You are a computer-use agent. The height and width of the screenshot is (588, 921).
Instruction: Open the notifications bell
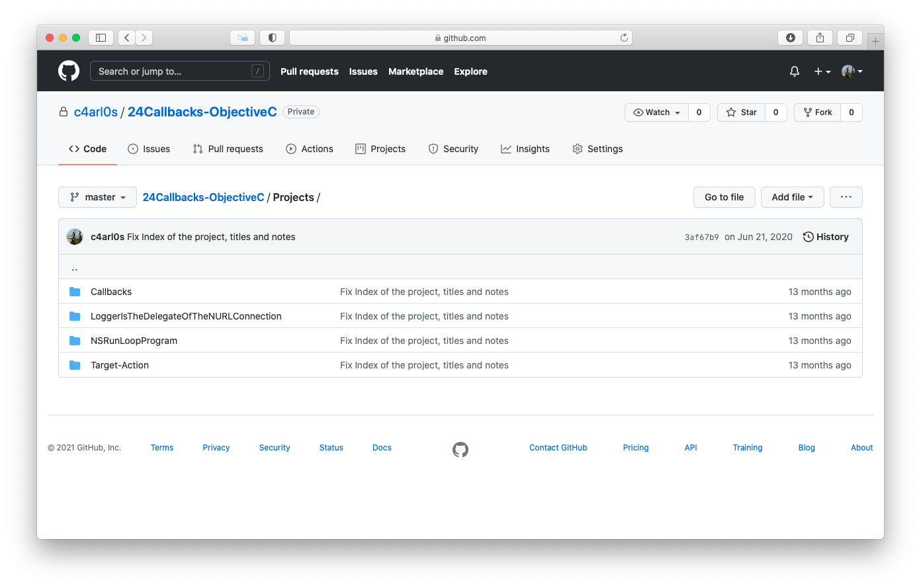tap(795, 71)
